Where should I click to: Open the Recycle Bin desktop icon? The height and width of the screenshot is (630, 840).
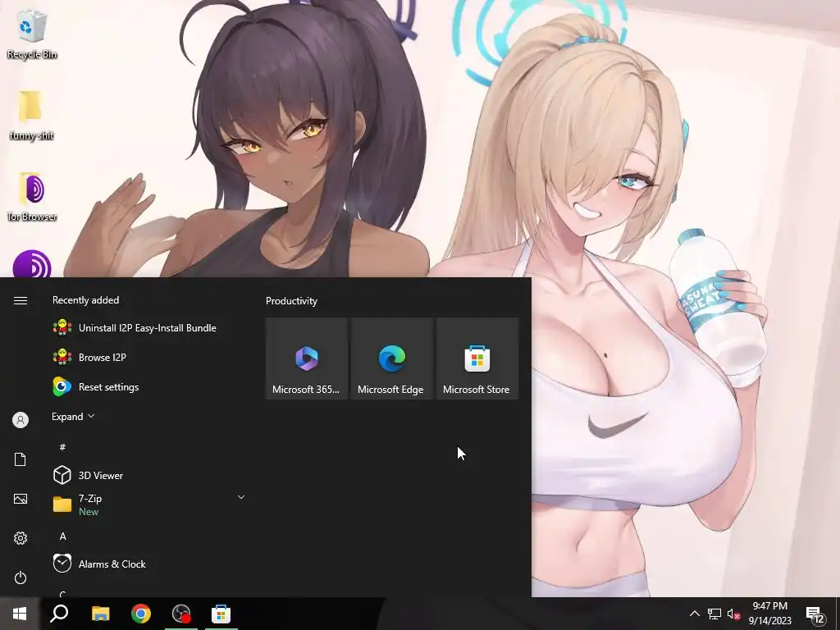point(32,34)
